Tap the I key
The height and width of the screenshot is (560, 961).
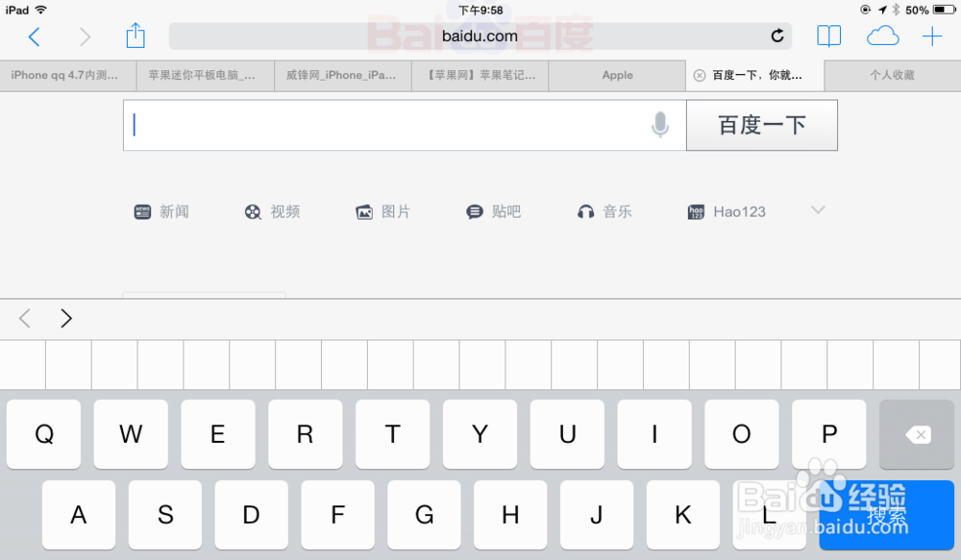[654, 434]
